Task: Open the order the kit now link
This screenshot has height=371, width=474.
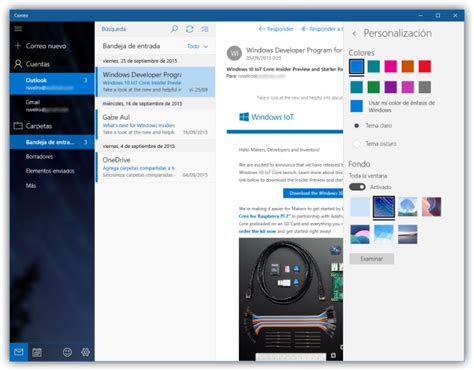Action: (x=257, y=231)
